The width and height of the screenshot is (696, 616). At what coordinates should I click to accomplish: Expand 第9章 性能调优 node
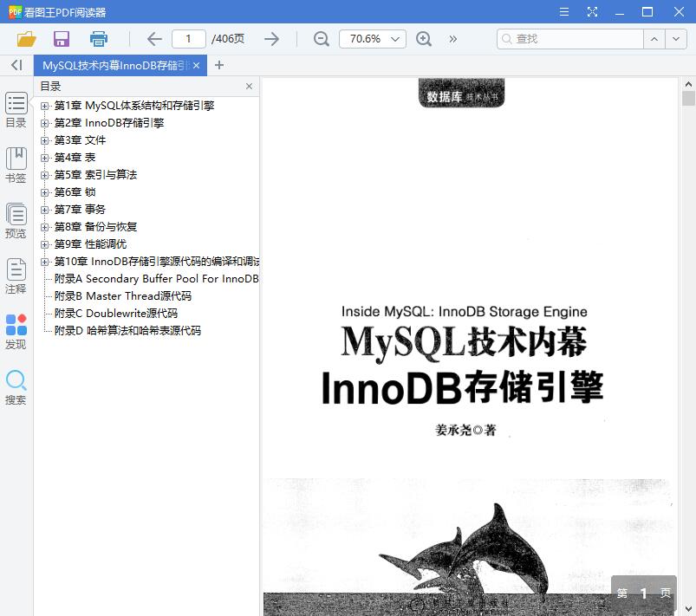point(44,244)
